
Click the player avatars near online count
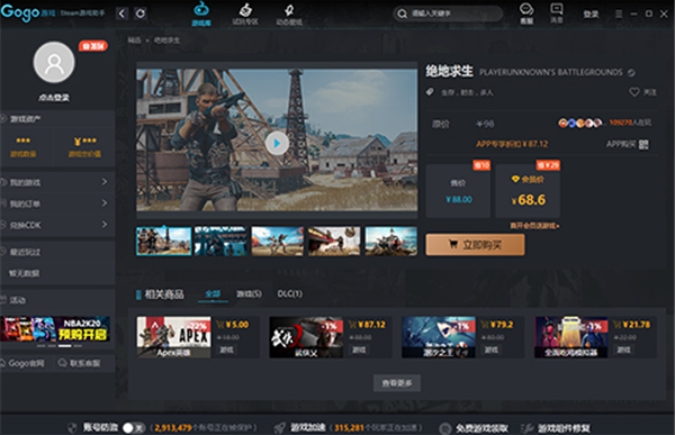[580, 123]
